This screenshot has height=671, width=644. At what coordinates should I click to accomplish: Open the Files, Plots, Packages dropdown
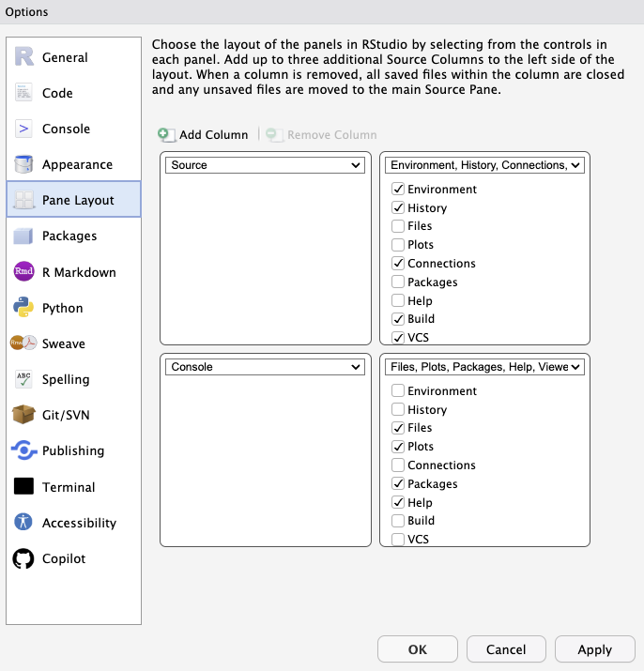pos(484,367)
